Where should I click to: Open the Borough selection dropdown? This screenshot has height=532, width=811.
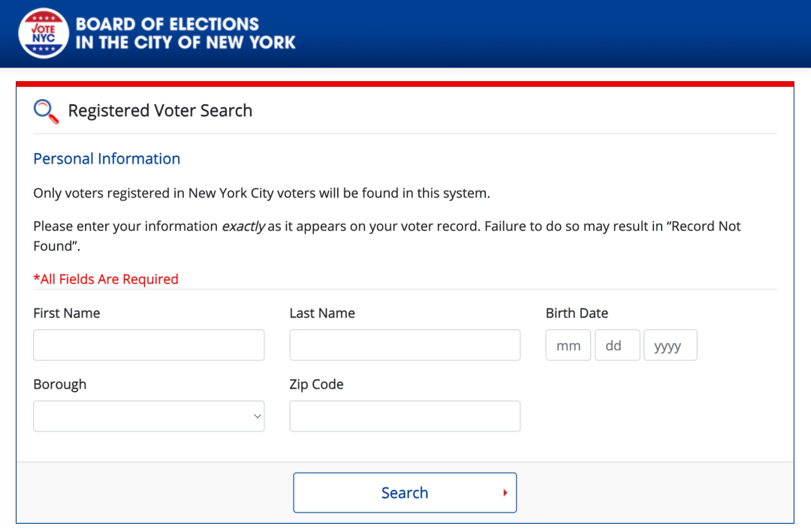(149, 416)
